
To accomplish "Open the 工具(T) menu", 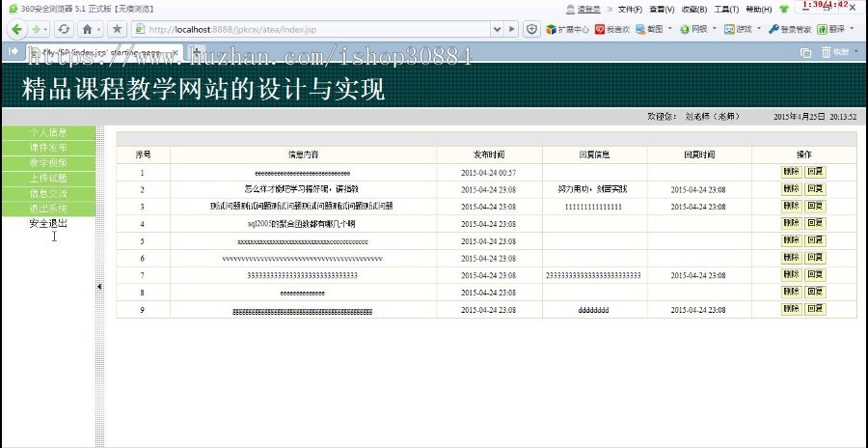I will tap(726, 9).
